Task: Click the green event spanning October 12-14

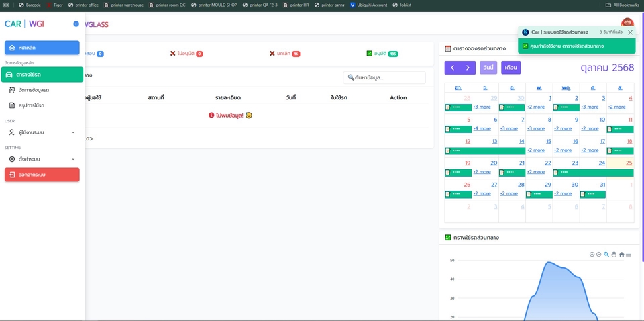Action: [x=484, y=151]
